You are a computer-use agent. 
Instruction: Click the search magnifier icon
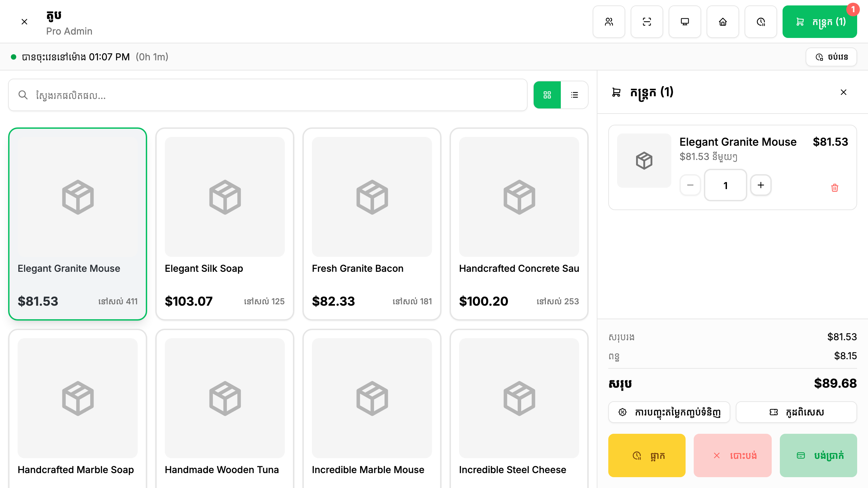[23, 95]
